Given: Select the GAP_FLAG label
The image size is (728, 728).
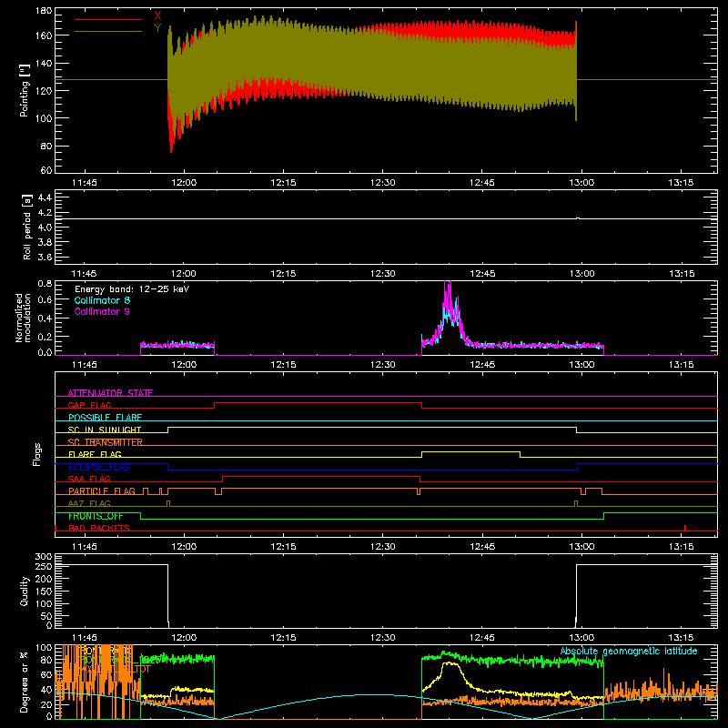Looking at the screenshot, I should (x=89, y=405).
